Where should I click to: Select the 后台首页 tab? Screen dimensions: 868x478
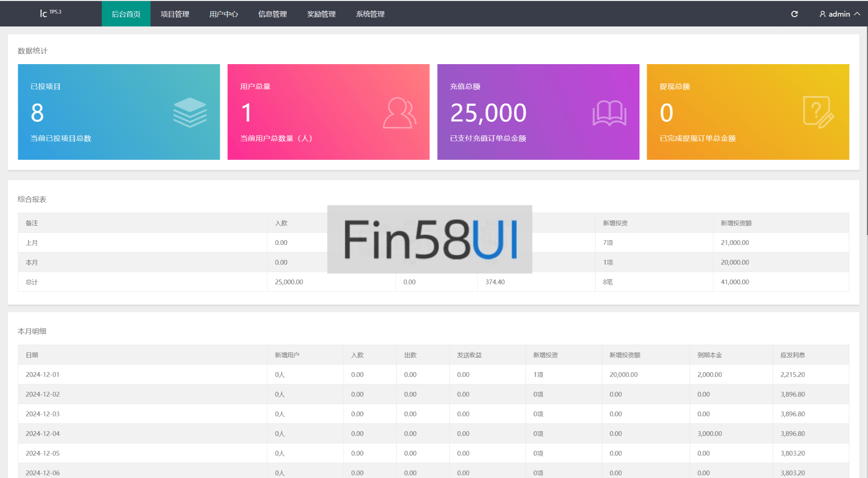point(126,14)
